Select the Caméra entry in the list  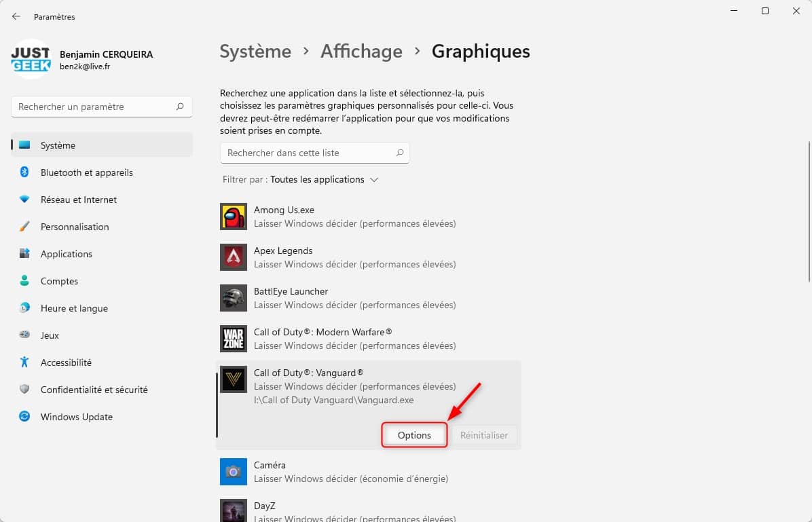pos(369,472)
